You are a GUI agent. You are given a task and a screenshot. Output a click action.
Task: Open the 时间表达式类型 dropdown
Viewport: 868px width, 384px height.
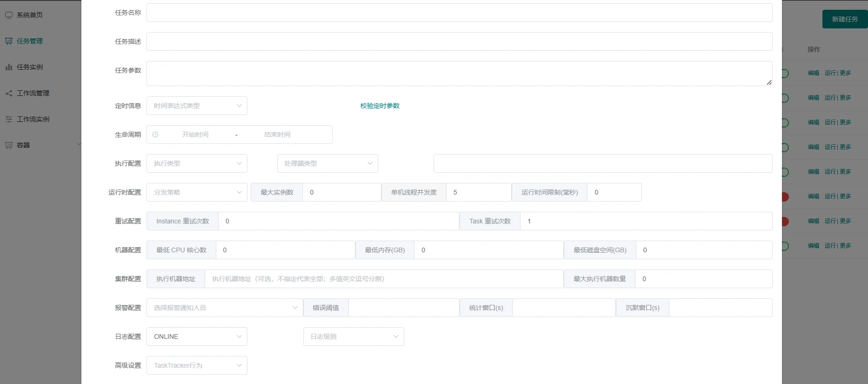tap(197, 106)
